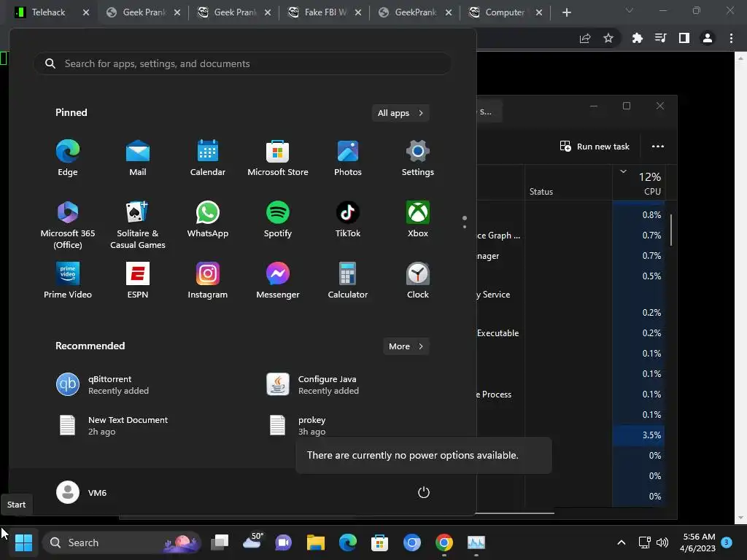Launch Prime Video

tap(68, 281)
